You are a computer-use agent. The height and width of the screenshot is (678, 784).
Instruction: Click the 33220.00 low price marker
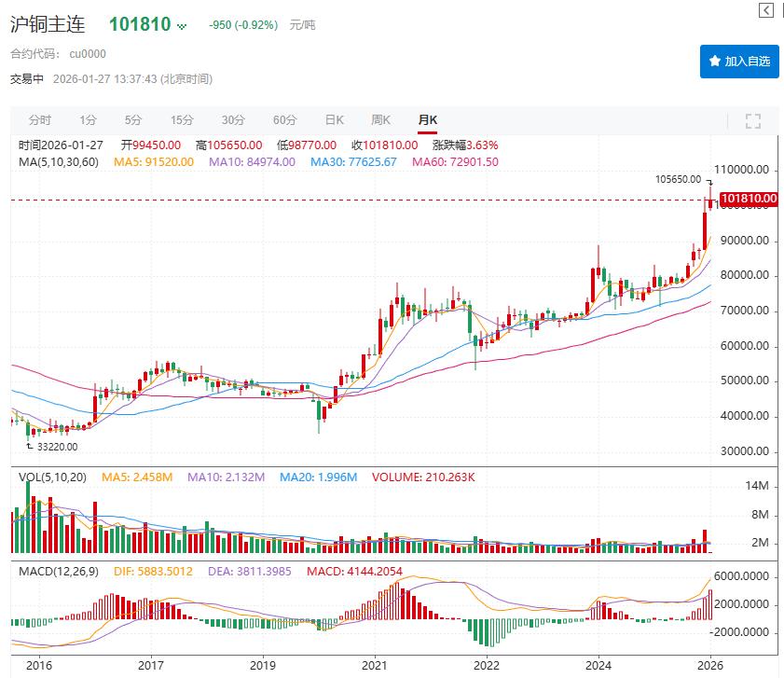point(57,447)
